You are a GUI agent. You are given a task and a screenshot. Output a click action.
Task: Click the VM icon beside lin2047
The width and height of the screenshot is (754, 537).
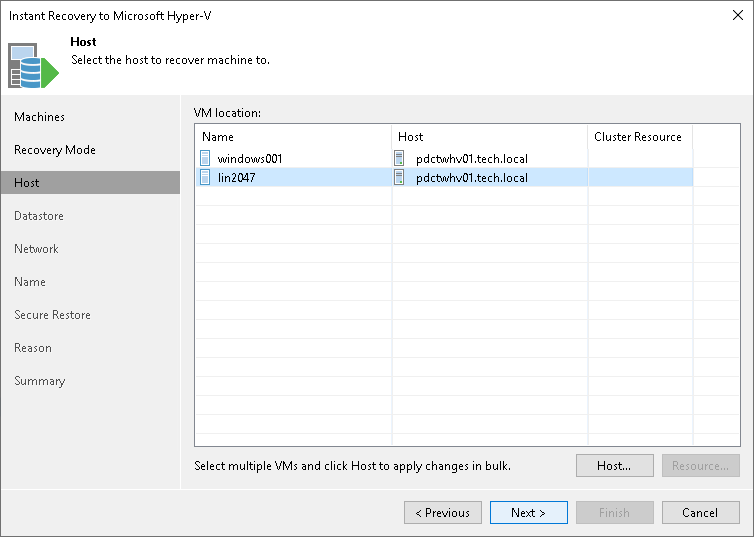pyautogui.click(x=205, y=177)
